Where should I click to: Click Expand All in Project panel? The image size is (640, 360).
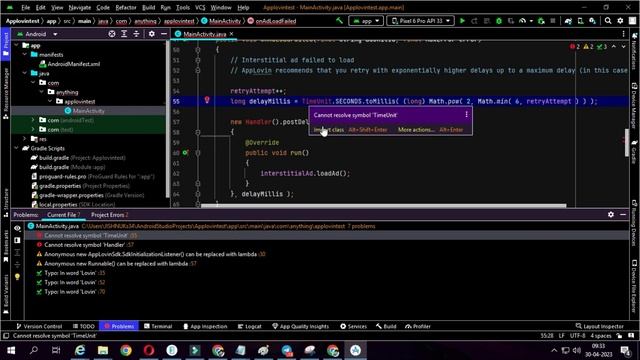click(x=124, y=34)
